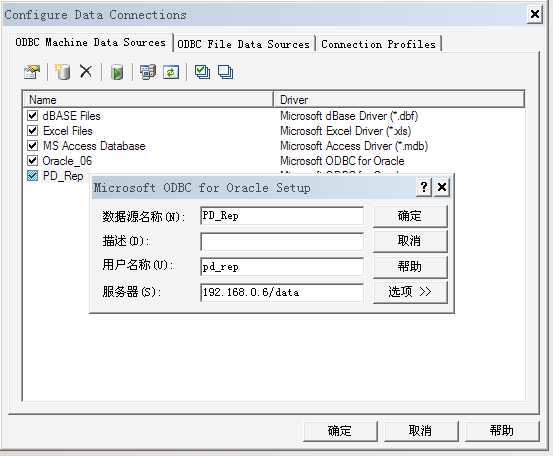
Task: Click Microsoft Excel Driver (*.xls) text
Action: pyautogui.click(x=346, y=131)
